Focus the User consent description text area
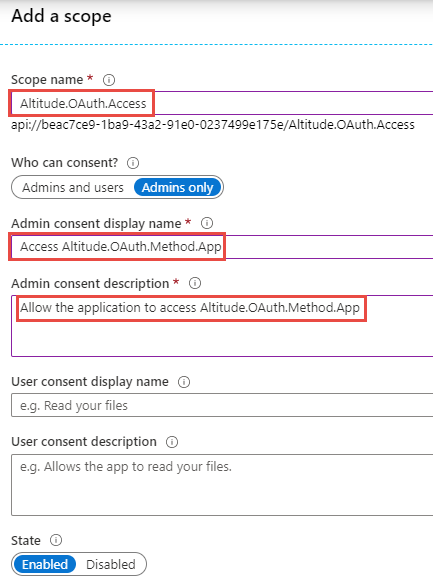The height and width of the screenshot is (582, 433). point(222,485)
